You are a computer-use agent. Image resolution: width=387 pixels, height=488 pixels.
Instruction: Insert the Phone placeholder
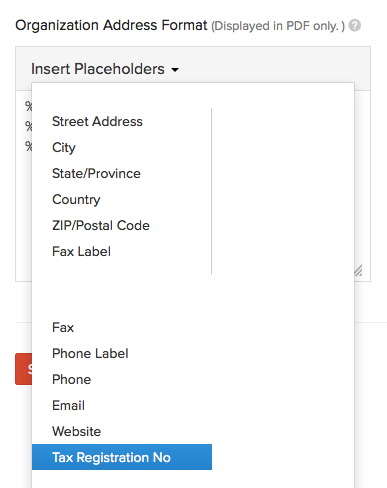[122, 379]
